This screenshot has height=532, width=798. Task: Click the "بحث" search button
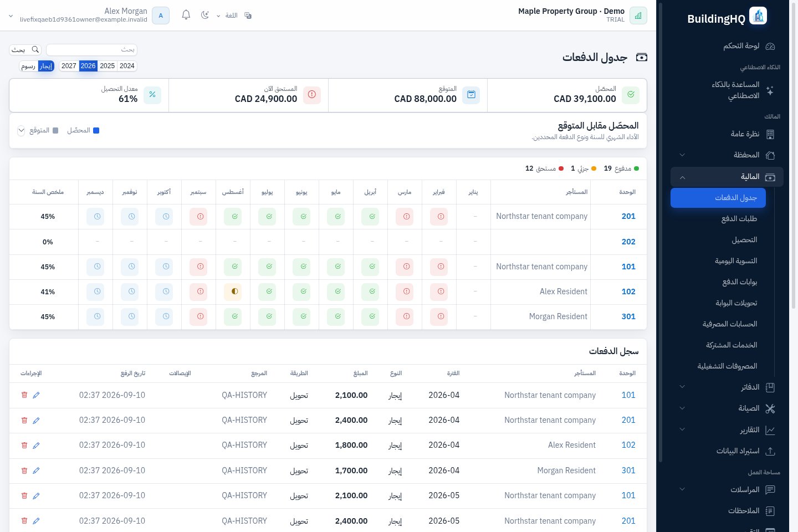[x=25, y=50]
